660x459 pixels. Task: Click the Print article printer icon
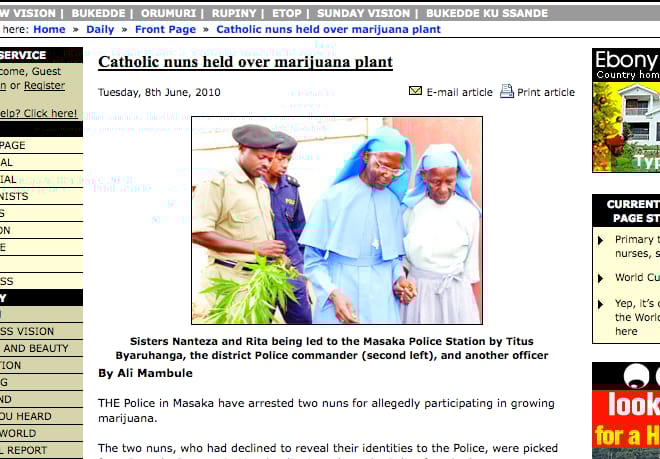point(507,91)
